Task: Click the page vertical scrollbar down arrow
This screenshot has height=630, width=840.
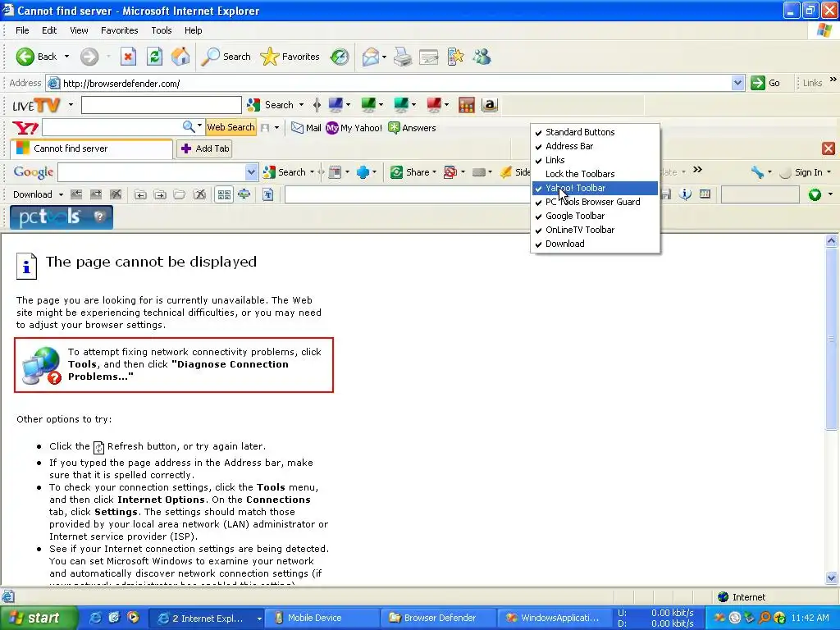Action: pos(832,578)
